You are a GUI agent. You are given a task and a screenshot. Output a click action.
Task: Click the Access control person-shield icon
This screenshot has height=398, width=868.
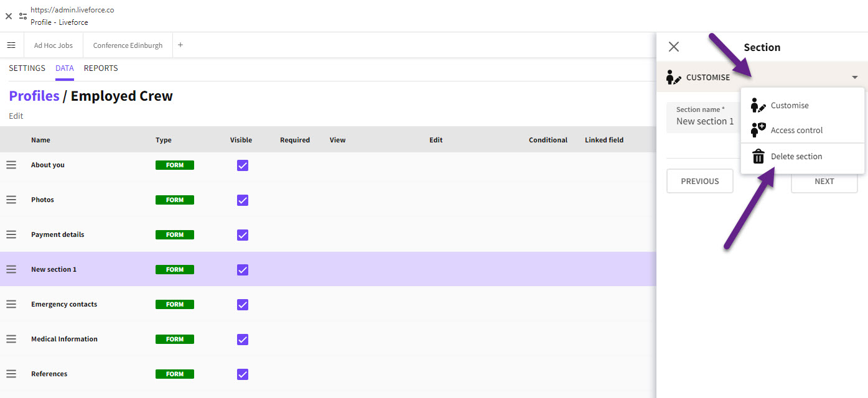coord(758,130)
